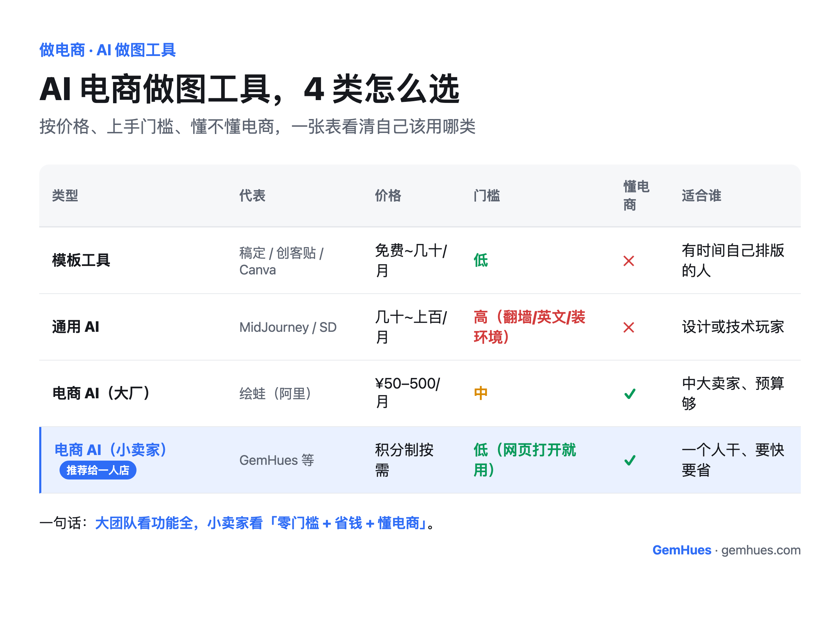This screenshot has width=840, height=630.
Task: Click the MidJourney / SD cell
Action: 288,327
